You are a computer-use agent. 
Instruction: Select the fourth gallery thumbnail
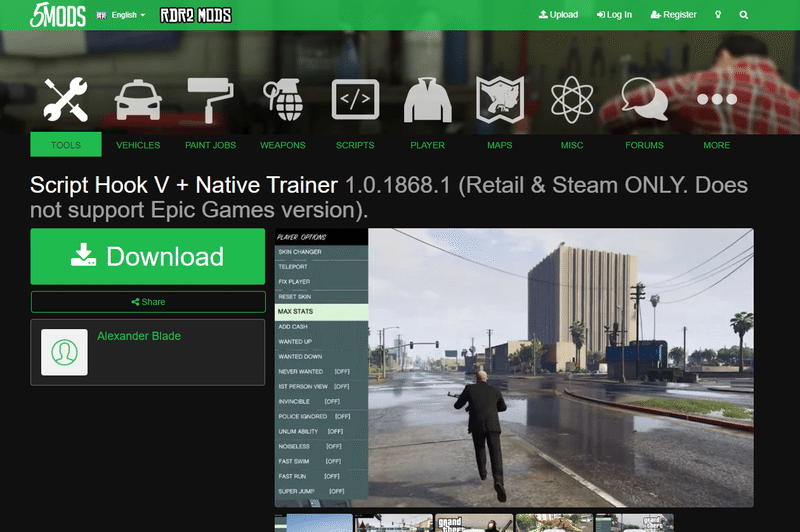point(554,523)
